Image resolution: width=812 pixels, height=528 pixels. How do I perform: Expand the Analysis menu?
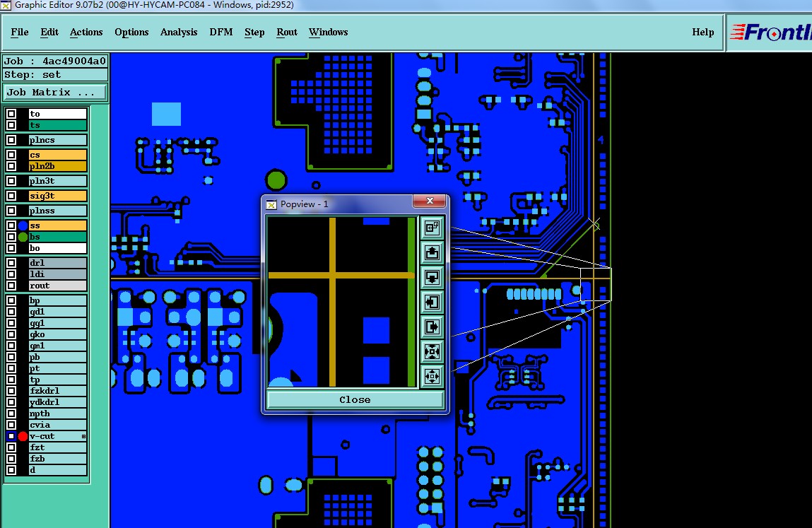tap(179, 32)
